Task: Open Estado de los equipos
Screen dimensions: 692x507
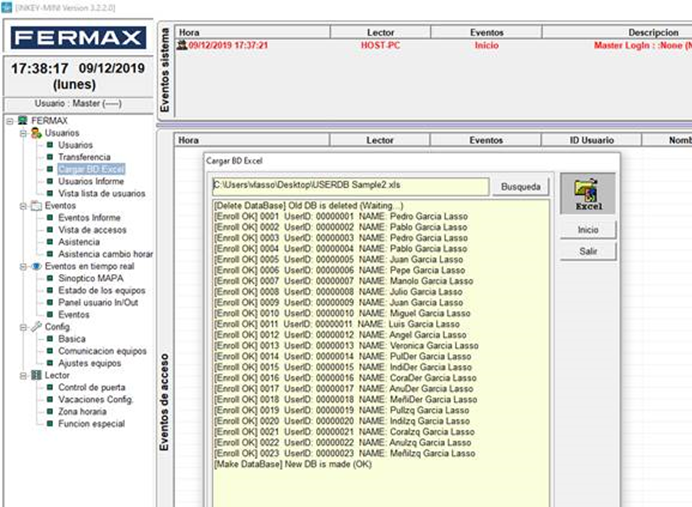Action: coord(102,290)
